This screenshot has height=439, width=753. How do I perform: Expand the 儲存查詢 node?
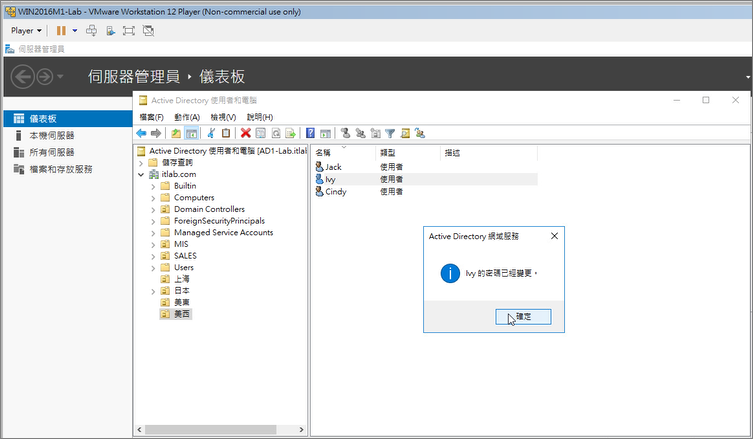click(x=141, y=163)
